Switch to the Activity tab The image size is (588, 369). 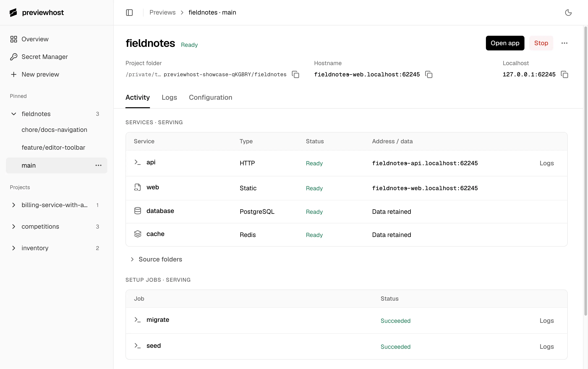pyautogui.click(x=138, y=97)
